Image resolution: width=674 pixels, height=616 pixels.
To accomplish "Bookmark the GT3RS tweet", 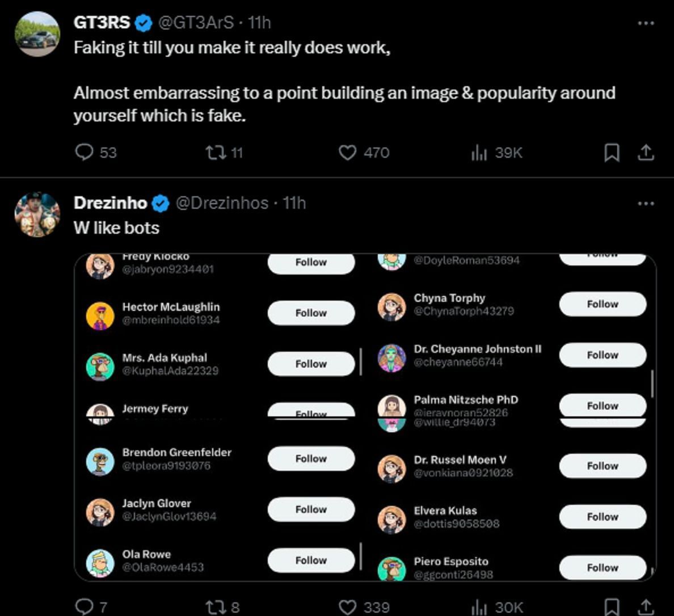I will click(612, 152).
